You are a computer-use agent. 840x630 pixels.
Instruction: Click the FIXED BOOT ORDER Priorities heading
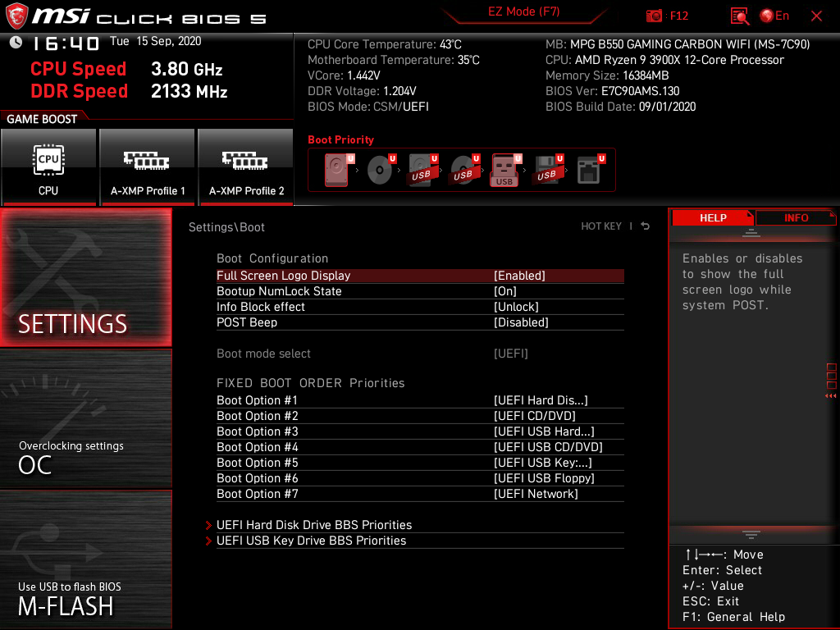click(311, 383)
